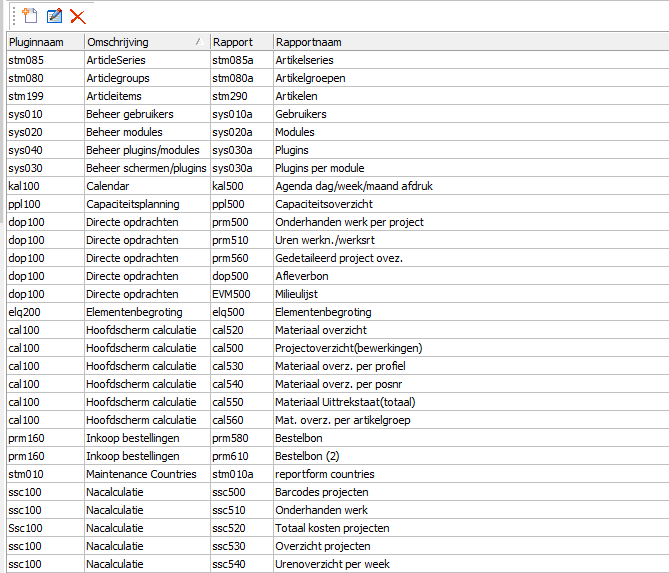
Task: Select Artikelseries report name
Action: coord(471,60)
